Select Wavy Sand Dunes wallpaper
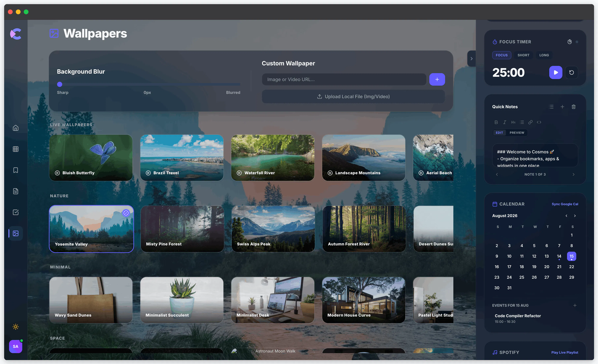 (x=91, y=300)
